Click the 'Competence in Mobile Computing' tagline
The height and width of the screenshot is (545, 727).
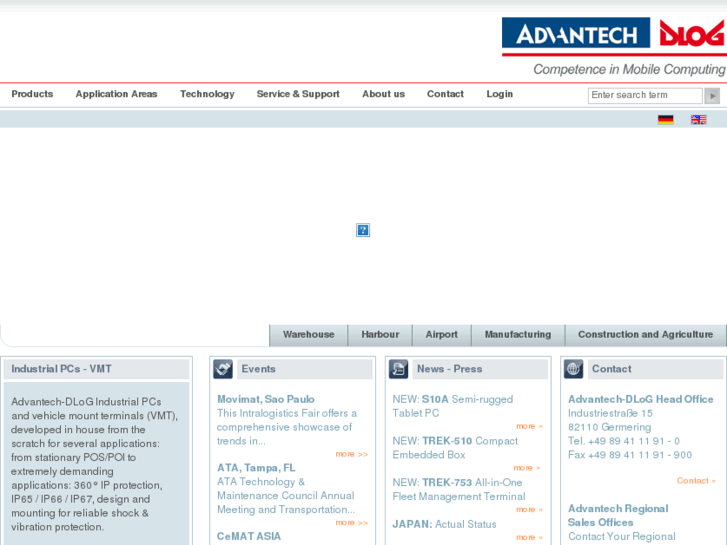tap(629, 70)
